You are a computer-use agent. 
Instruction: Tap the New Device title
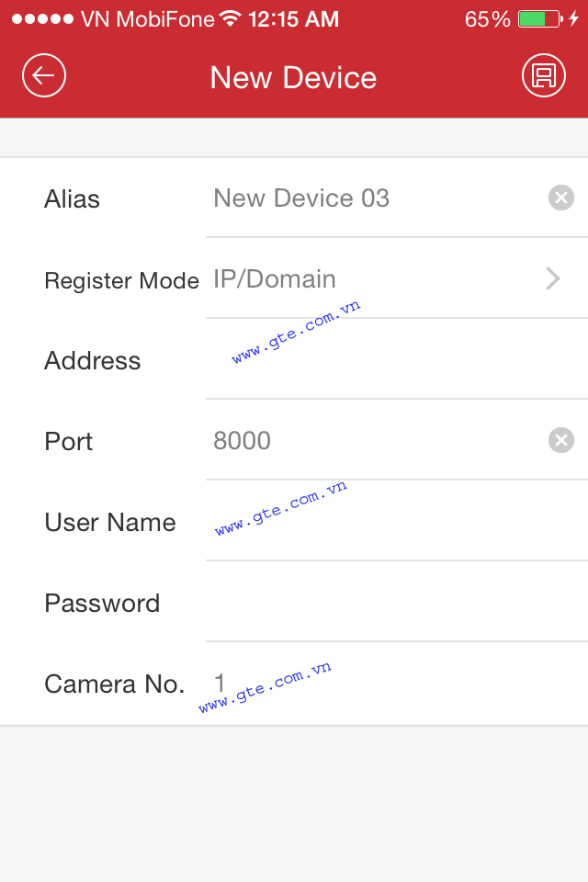pyautogui.click(x=293, y=77)
